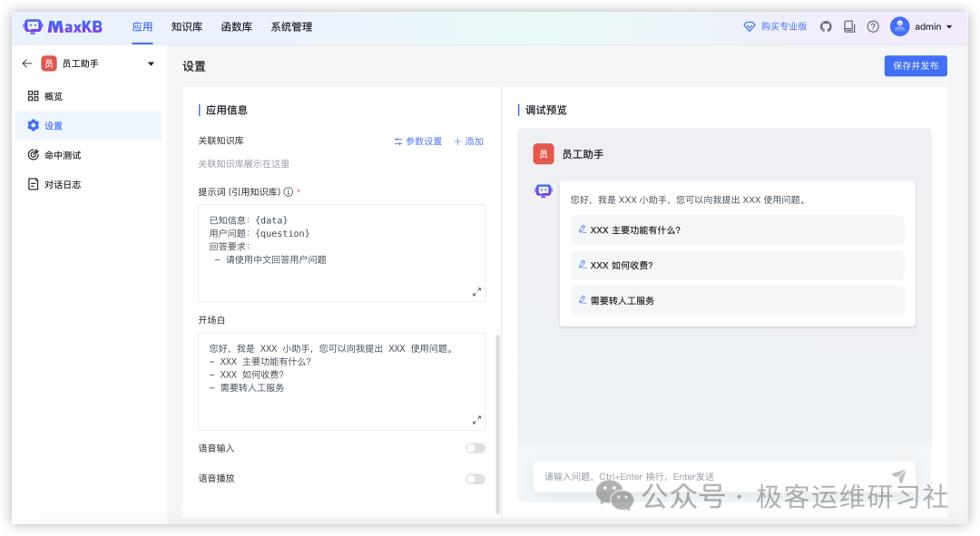This screenshot has height=536, width=980.
Task: Toggle the 语音输入 switch
Action: (475, 448)
